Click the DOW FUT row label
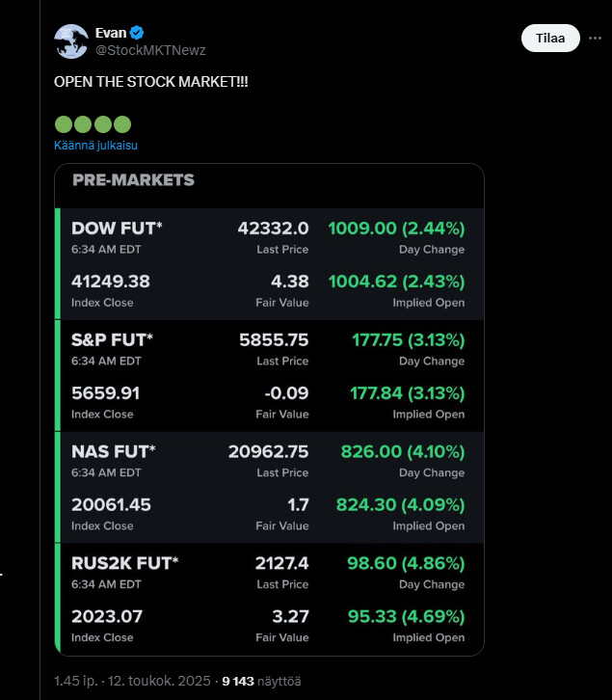612x700 pixels. point(117,229)
